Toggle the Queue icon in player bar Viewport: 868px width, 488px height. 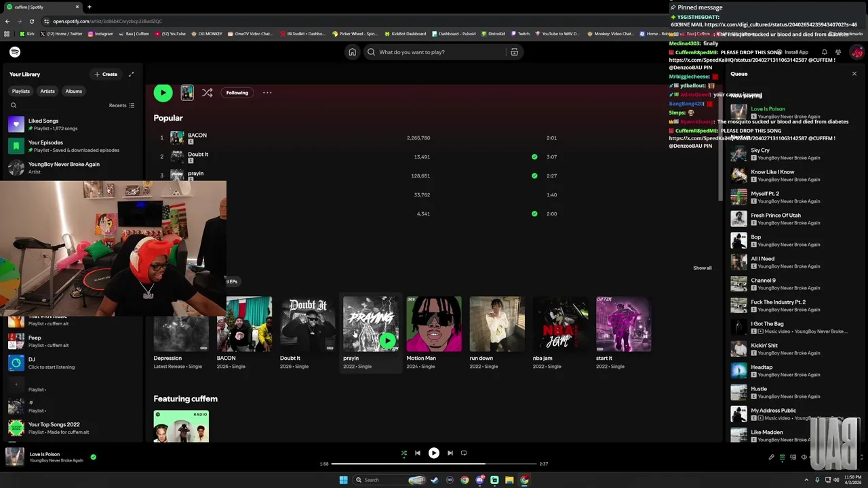click(x=782, y=457)
